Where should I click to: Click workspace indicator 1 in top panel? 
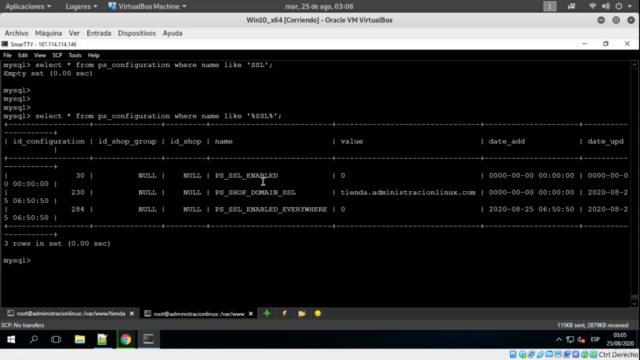pyautogui.click(x=549, y=6)
